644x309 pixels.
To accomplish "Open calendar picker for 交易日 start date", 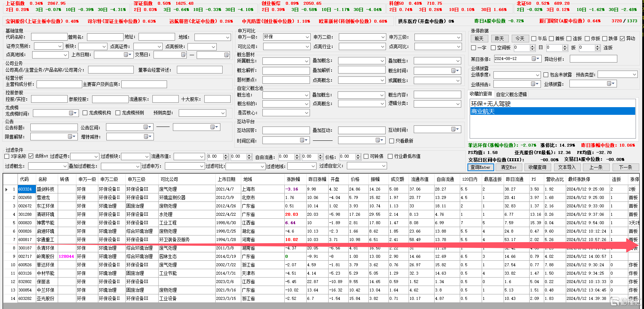I will click(184, 54).
